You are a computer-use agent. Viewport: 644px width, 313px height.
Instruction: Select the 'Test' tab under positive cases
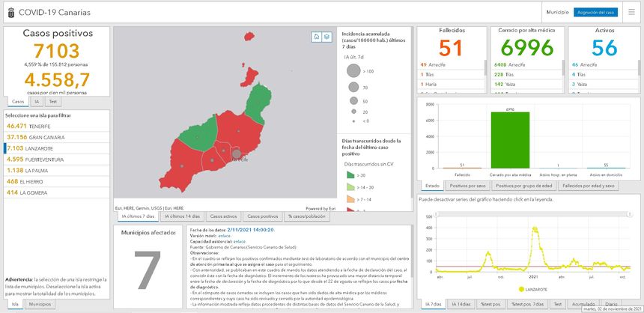[52, 101]
